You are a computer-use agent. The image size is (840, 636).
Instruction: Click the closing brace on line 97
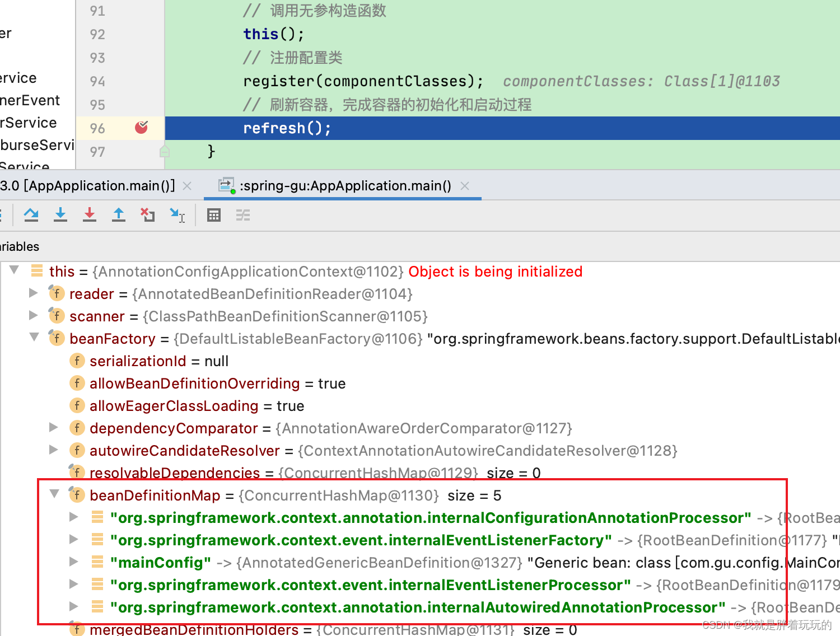click(x=211, y=151)
